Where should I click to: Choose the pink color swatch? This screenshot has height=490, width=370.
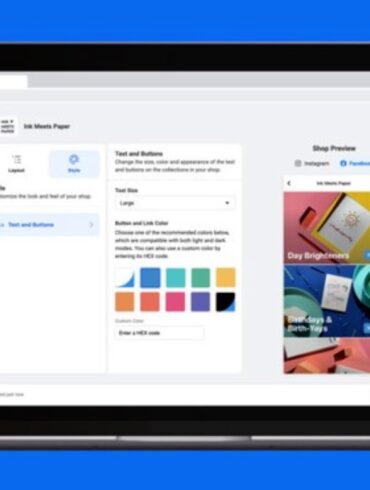[175, 302]
